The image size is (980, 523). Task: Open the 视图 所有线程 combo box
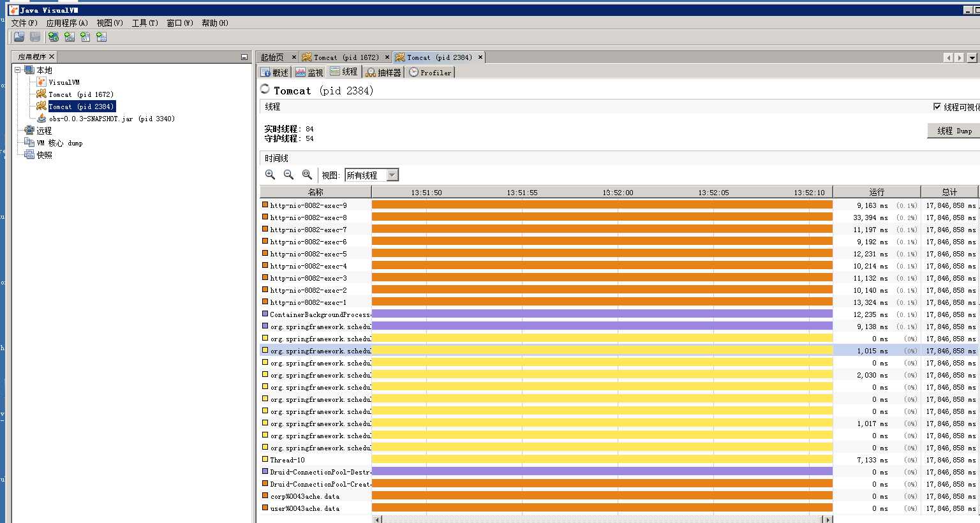(x=372, y=175)
